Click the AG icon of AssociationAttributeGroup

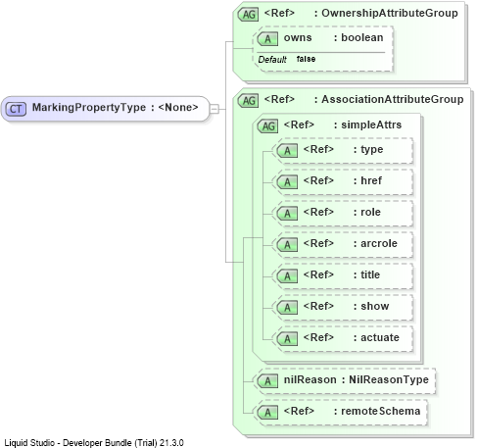click(249, 101)
